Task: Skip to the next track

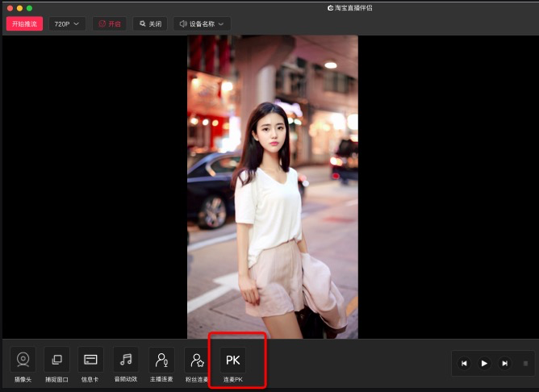Action: point(504,364)
